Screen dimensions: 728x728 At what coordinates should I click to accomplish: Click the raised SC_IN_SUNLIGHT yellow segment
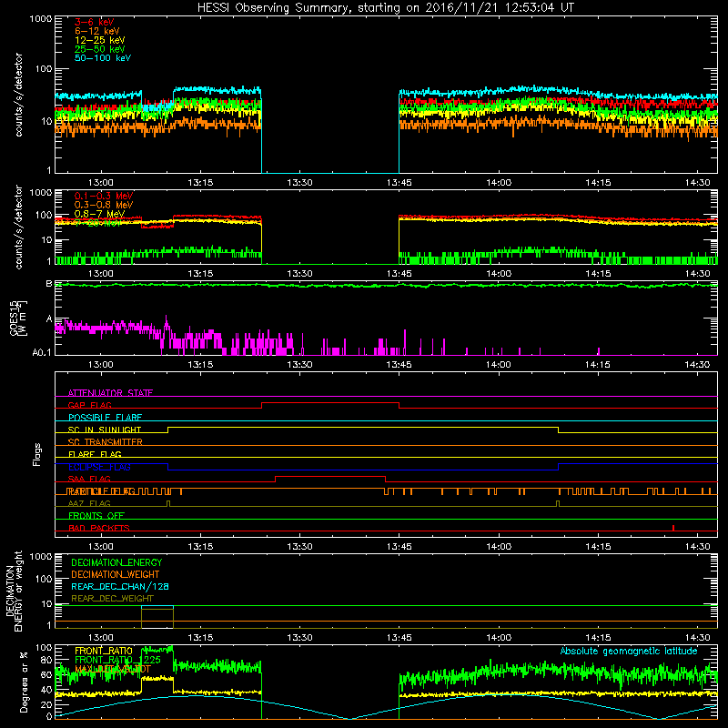pyautogui.click(x=362, y=428)
